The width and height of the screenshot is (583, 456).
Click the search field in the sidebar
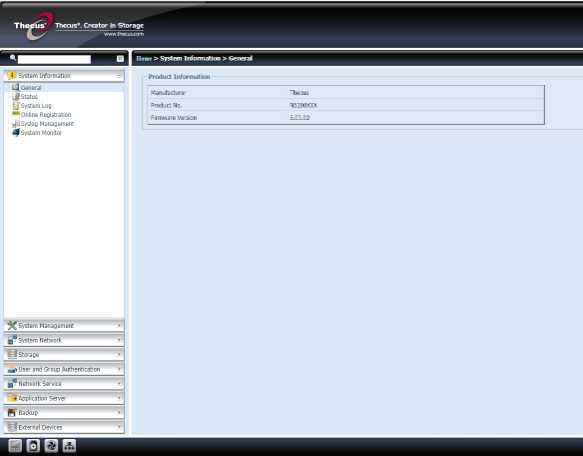(54, 59)
